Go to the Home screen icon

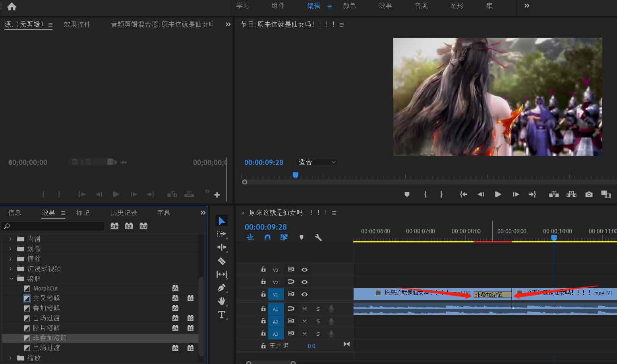(x=12, y=6)
